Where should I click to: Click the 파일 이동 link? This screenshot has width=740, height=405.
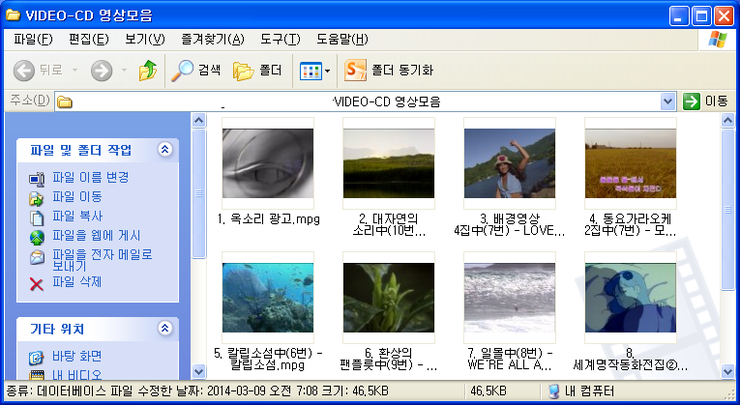[77, 196]
